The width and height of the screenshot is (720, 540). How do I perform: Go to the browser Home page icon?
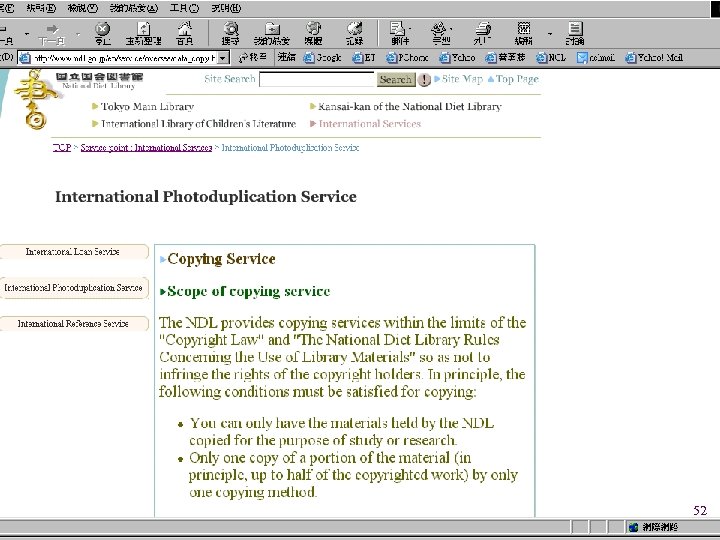click(x=185, y=34)
